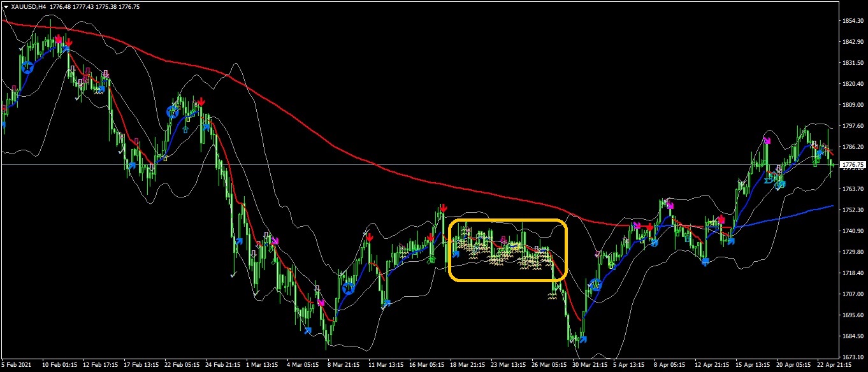Select the red sell arrow at the 16 Mar peak

[444, 208]
